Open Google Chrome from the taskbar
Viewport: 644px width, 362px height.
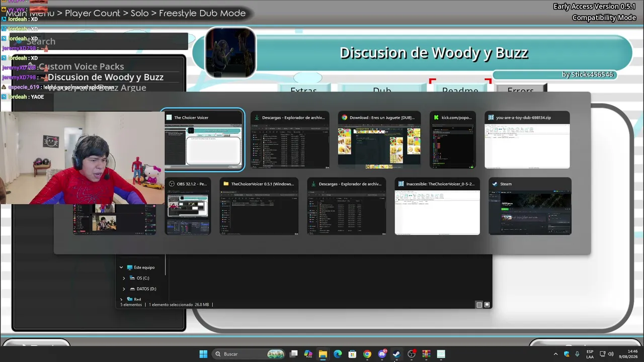point(367,354)
